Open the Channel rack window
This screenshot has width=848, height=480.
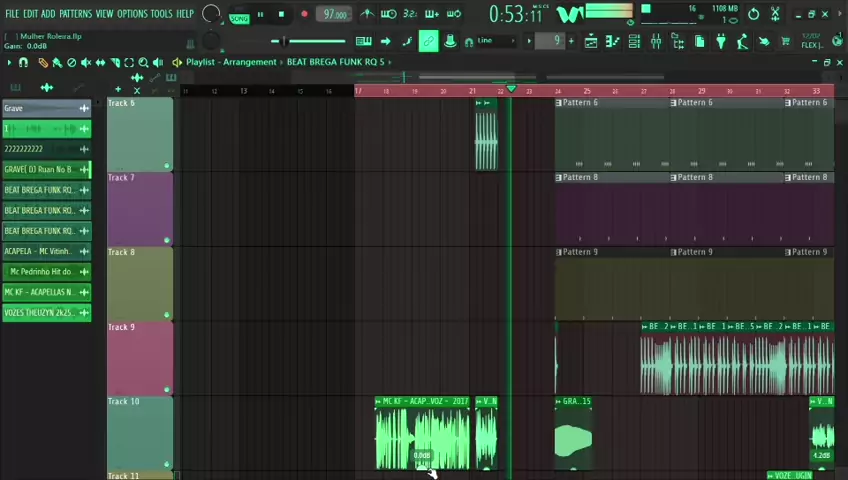(634, 41)
